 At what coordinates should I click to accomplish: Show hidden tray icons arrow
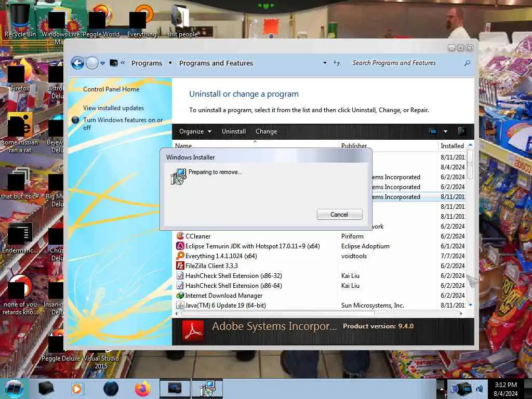[x=442, y=389]
